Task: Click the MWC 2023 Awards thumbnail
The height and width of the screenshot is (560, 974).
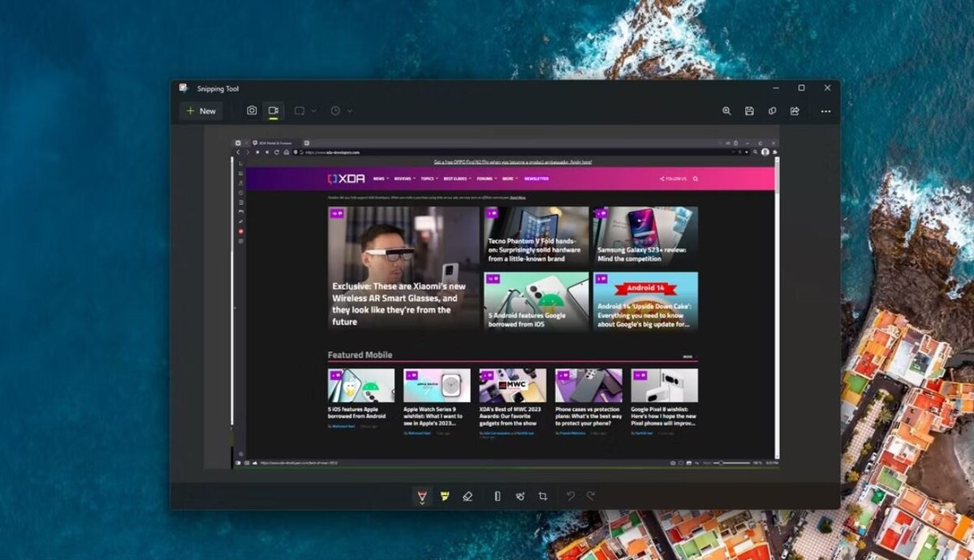Action: pos(512,386)
